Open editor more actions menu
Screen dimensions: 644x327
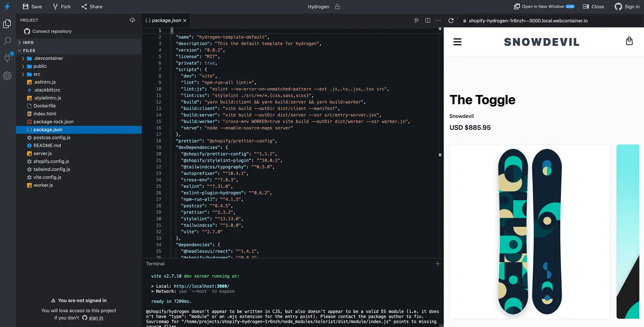[x=438, y=20]
